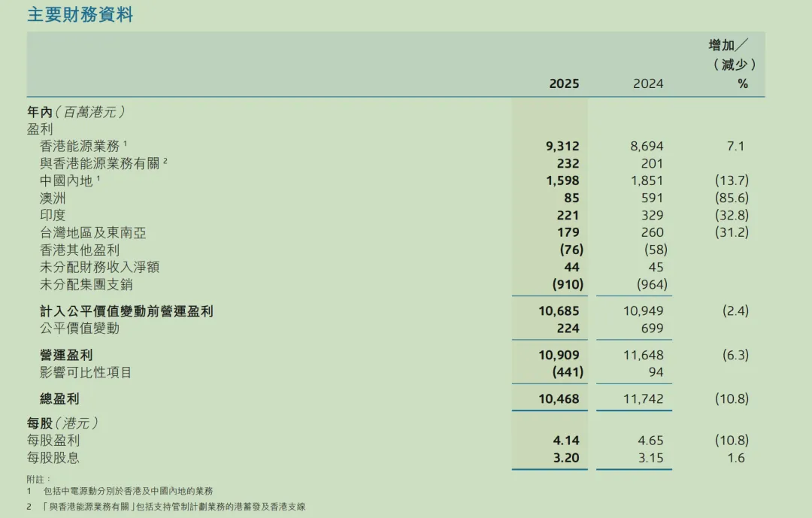This screenshot has width=812, height=518.
Task: Select the value (441)
Action: (568, 372)
